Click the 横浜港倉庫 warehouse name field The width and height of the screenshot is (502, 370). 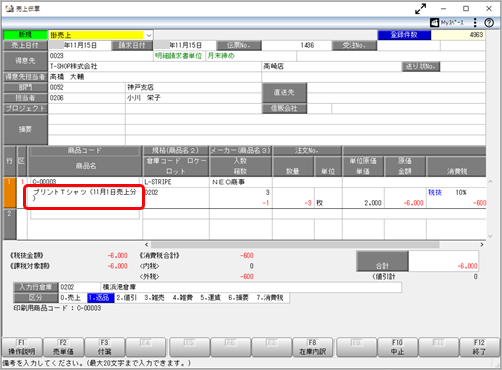[251, 287]
